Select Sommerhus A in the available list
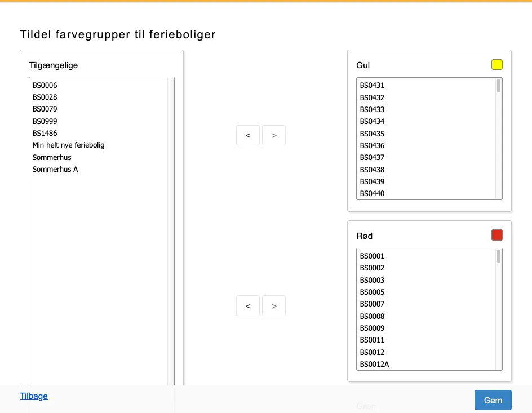 55,169
